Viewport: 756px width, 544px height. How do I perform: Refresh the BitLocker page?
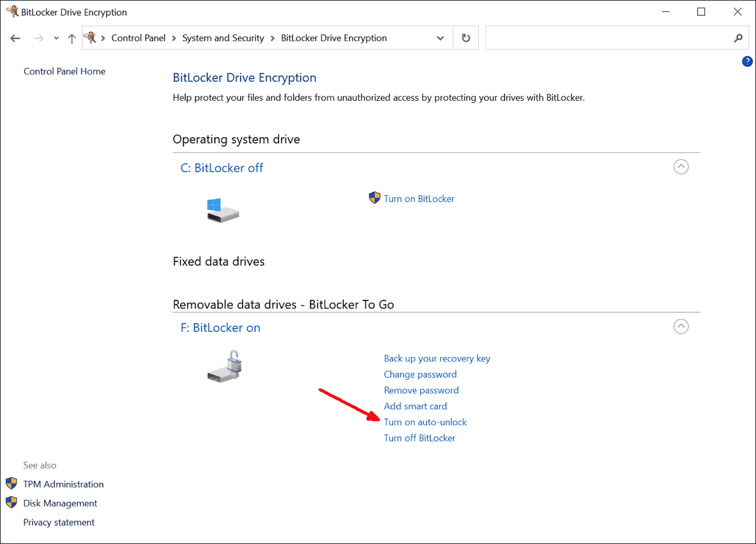tap(466, 38)
